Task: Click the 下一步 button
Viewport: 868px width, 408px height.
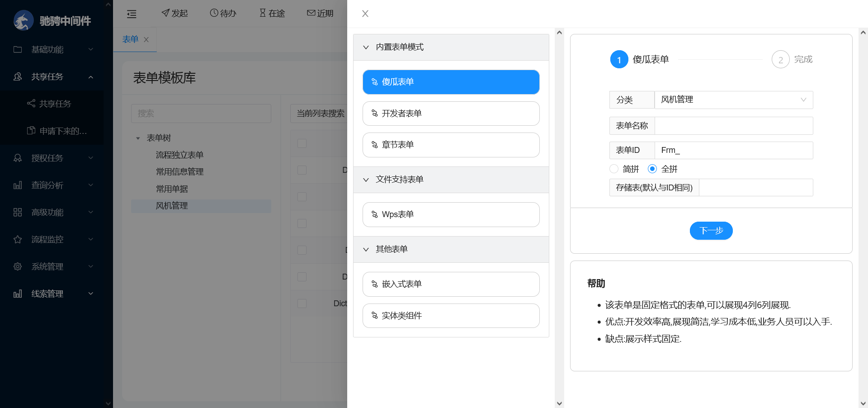Action: click(x=711, y=231)
